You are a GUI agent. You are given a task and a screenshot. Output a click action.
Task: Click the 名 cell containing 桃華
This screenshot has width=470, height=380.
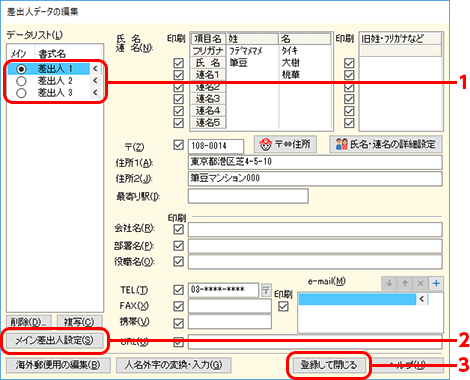[305, 75]
